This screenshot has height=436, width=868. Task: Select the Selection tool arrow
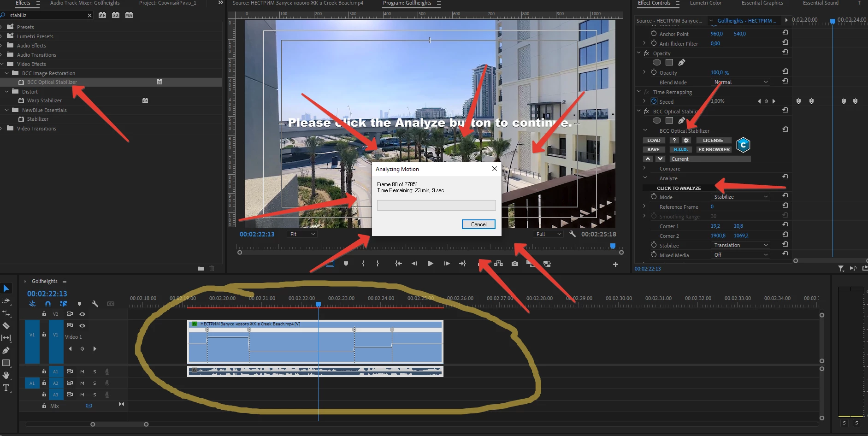pyautogui.click(x=6, y=289)
